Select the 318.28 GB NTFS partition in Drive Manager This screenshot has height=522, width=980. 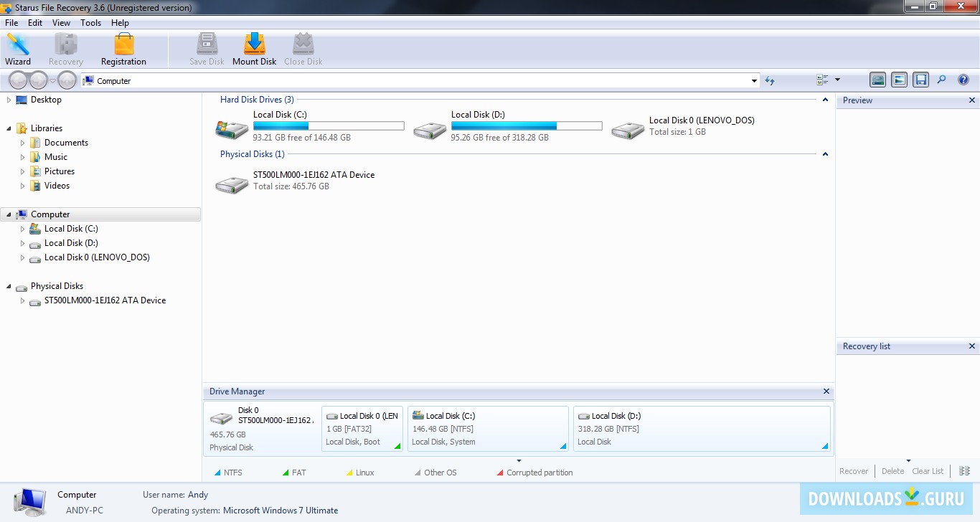[x=702, y=429]
